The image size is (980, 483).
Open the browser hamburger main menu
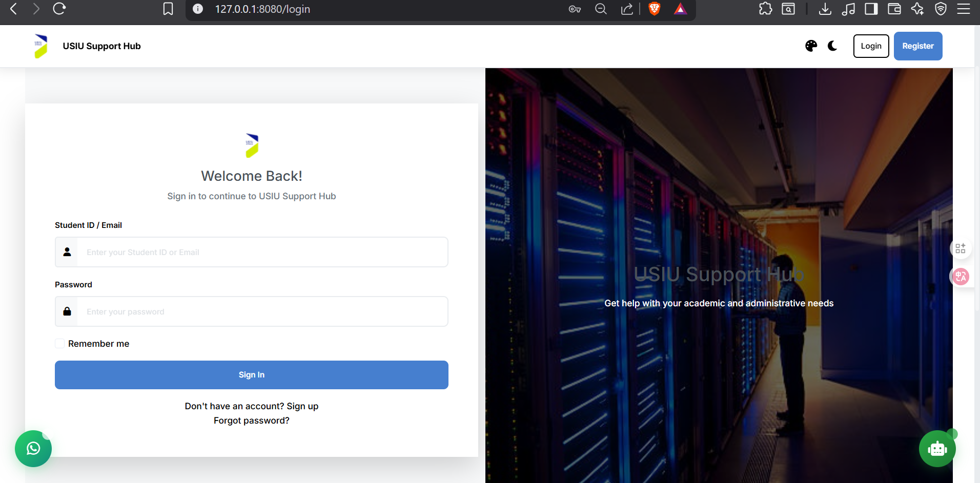click(x=964, y=9)
